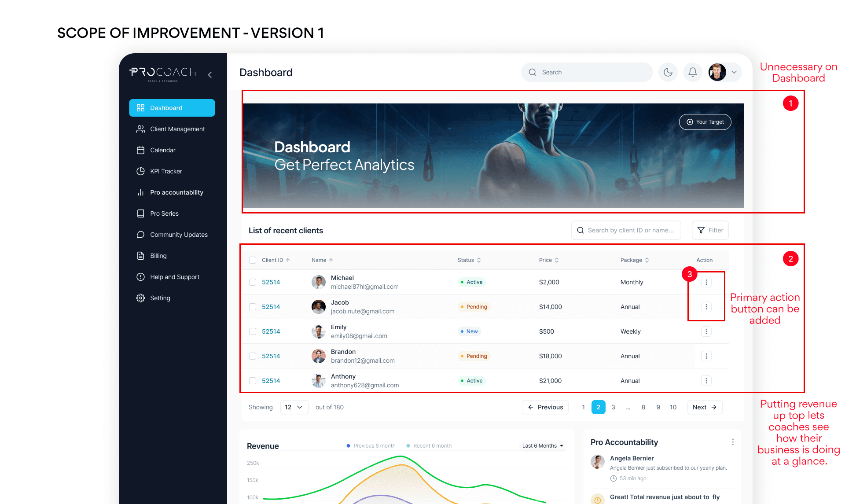The image size is (845, 504).
Task: Open Last 6 Months revenue dropdown
Action: (x=543, y=446)
